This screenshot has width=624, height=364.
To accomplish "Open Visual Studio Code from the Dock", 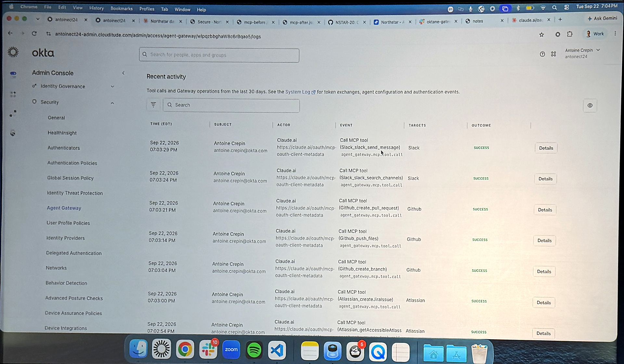I will coord(277,350).
